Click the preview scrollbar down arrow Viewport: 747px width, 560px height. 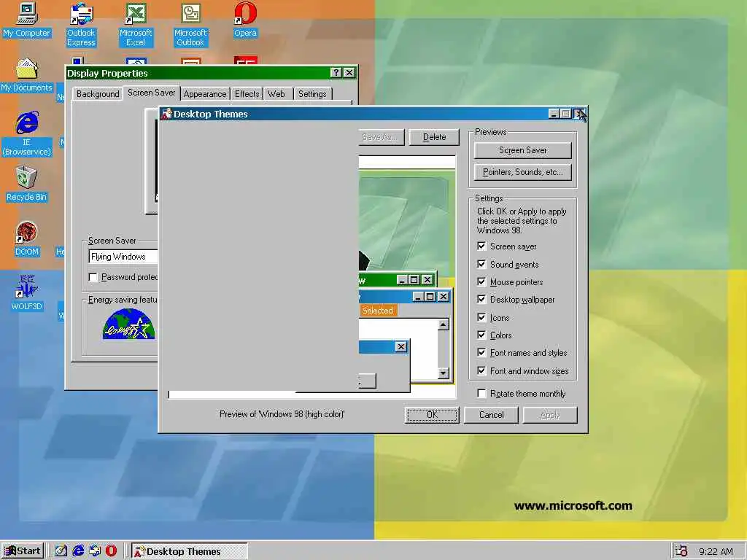click(x=443, y=373)
